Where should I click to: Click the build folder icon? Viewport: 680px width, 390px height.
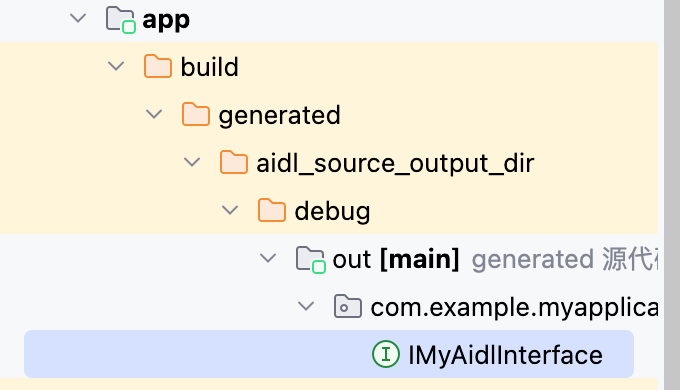[157, 66]
